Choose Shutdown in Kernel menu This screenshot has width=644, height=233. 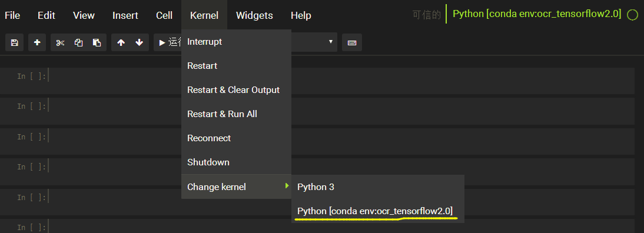click(236, 162)
